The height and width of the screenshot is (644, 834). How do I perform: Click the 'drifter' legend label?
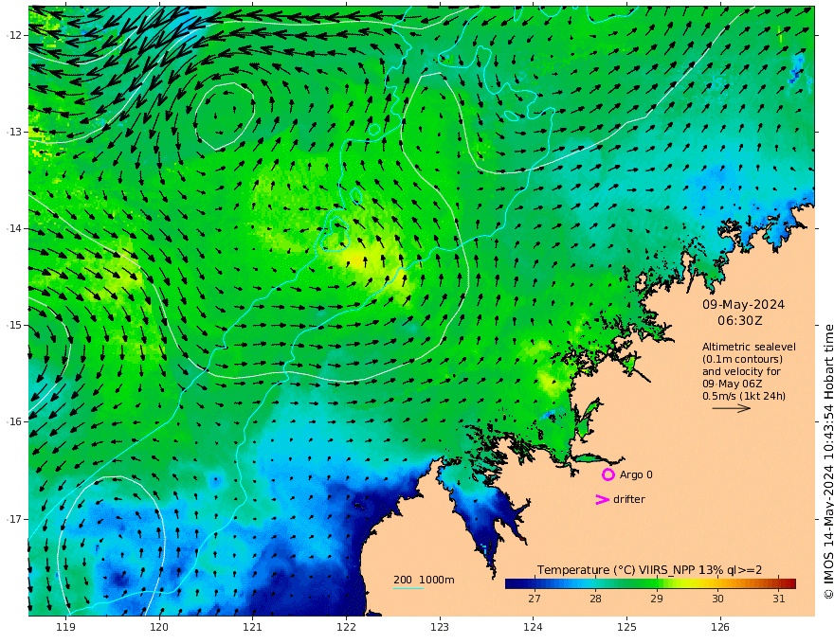click(629, 499)
